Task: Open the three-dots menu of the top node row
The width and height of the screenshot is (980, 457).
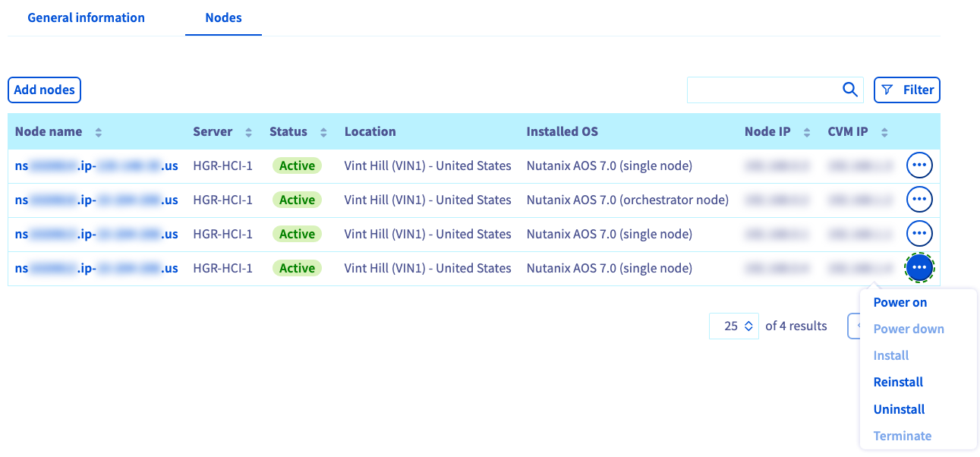Action: (x=919, y=165)
